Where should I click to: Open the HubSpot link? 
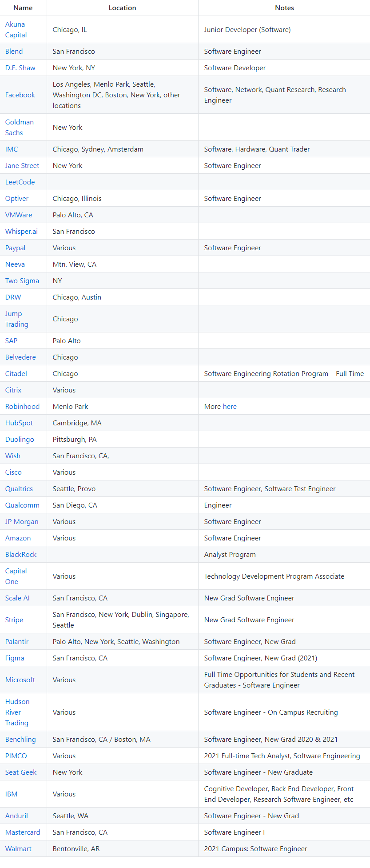pos(19,423)
